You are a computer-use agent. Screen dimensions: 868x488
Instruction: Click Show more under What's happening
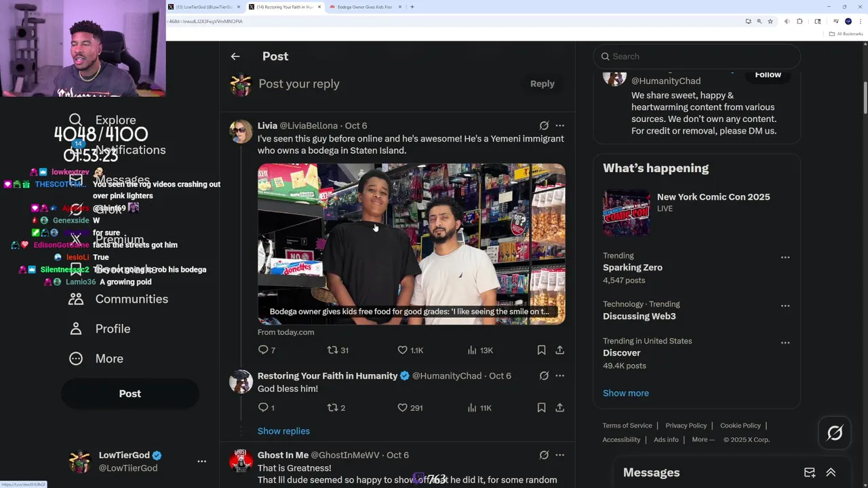click(626, 393)
